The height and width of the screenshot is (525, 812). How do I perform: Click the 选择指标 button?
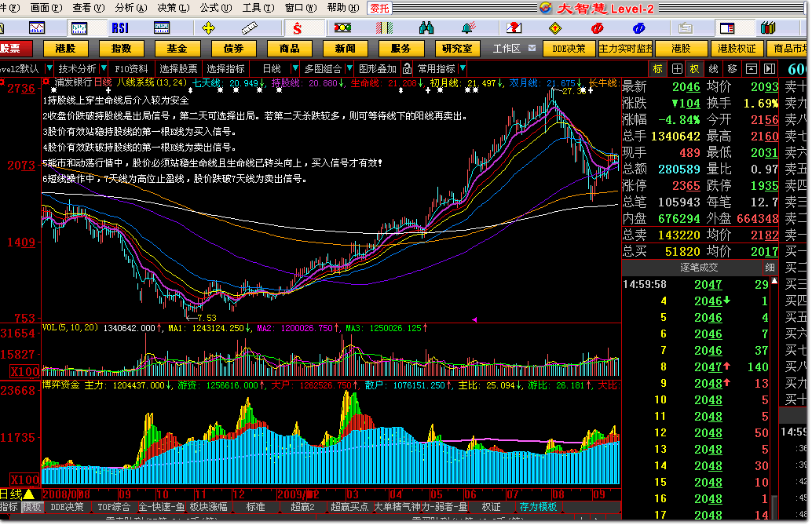coord(226,68)
